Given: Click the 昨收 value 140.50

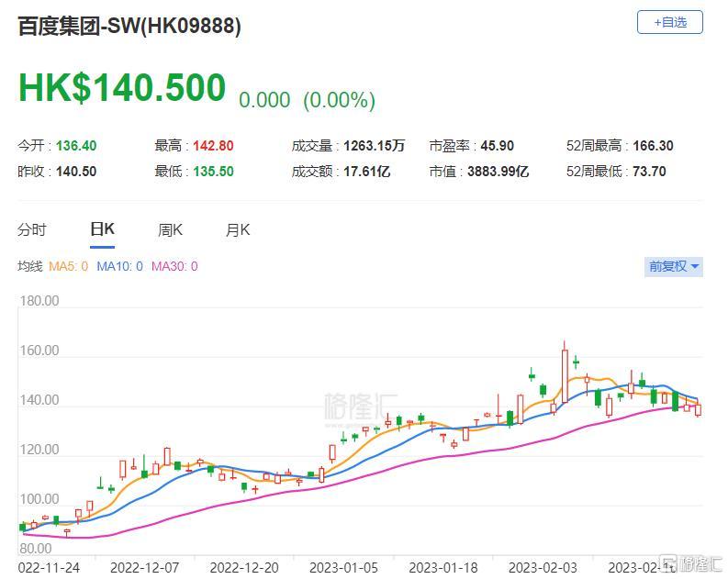Looking at the screenshot, I should [x=76, y=172].
